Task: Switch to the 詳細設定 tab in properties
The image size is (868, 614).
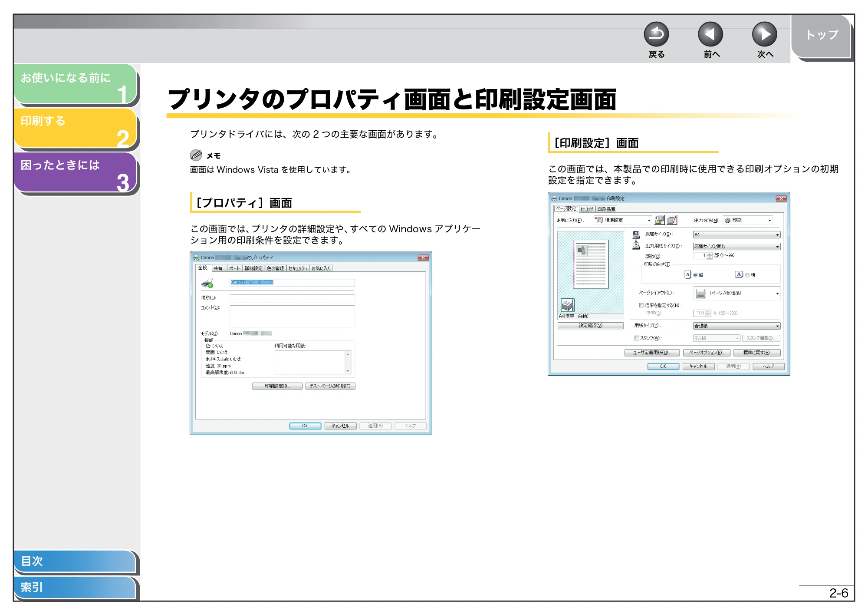Action: (253, 268)
